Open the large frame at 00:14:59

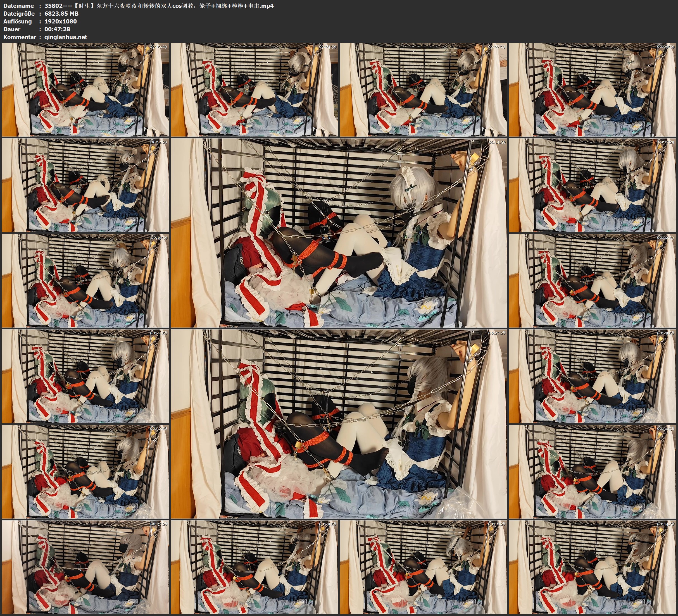click(x=339, y=233)
